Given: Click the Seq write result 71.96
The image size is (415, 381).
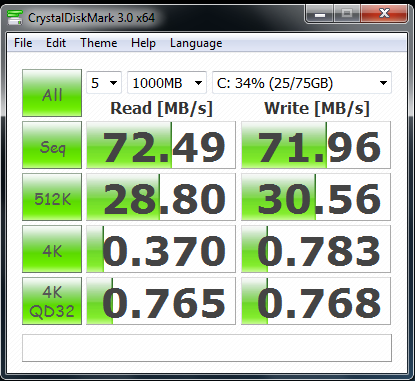Looking at the screenshot, I should coord(316,145).
